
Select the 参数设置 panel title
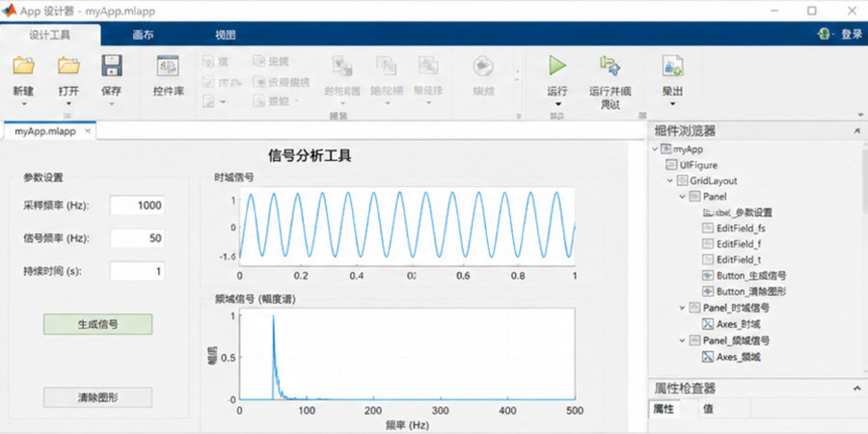click(x=43, y=177)
